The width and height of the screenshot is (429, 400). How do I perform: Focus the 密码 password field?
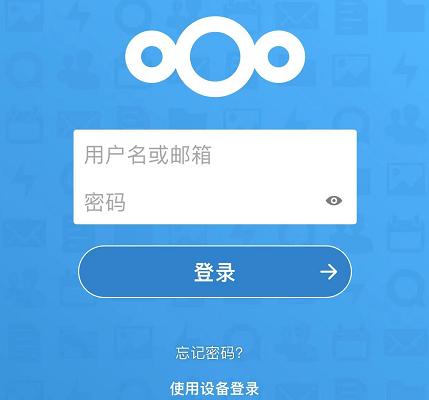(x=215, y=201)
